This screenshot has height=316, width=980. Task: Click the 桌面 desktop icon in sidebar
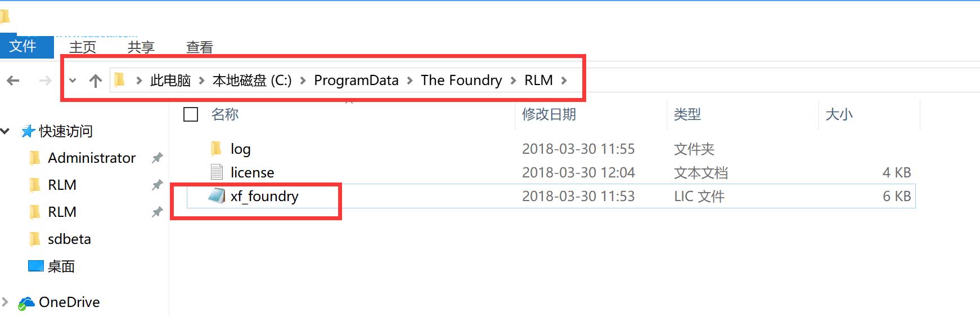(36, 266)
